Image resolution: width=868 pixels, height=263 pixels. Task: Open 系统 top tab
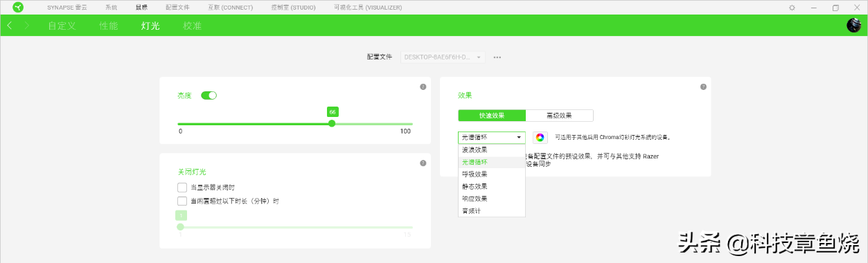click(x=112, y=8)
